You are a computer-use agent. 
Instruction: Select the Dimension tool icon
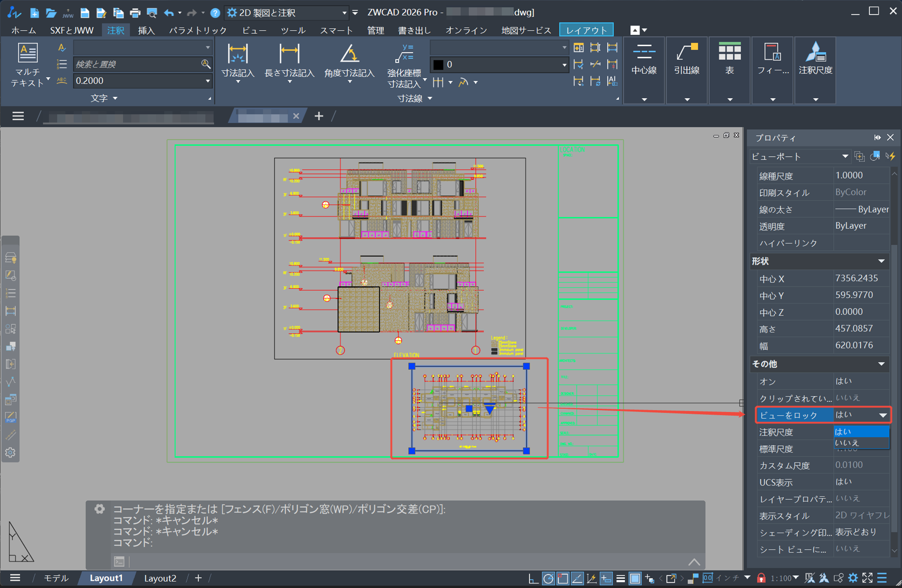(237, 54)
